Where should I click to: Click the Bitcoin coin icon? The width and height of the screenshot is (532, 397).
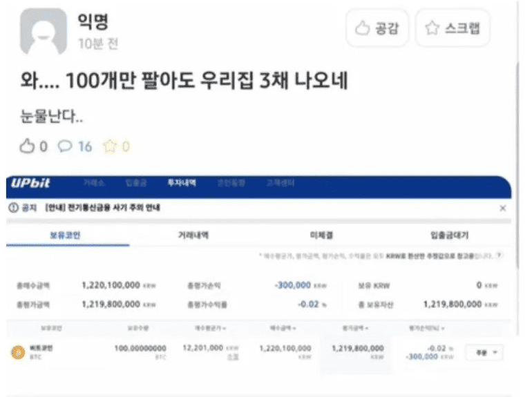pos(19,352)
